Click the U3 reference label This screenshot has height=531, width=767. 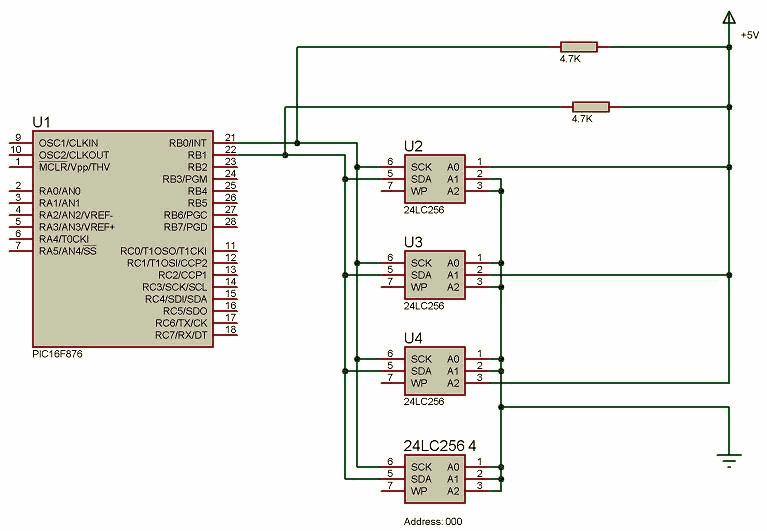coord(413,242)
